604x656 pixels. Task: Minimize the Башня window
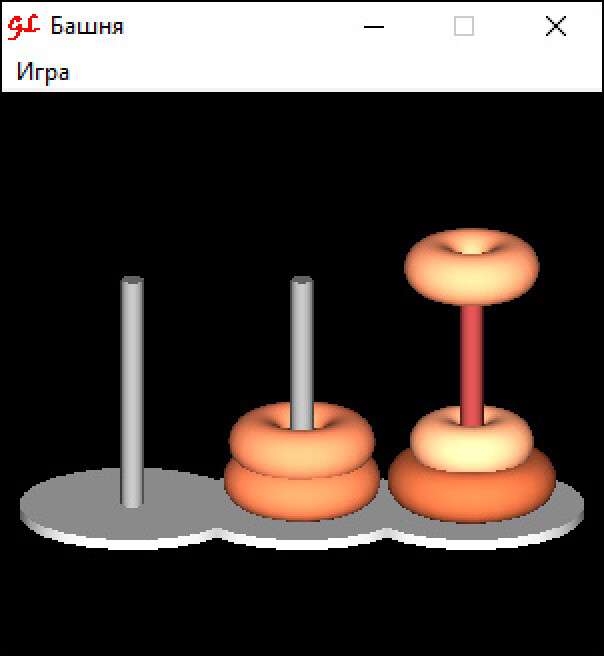pyautogui.click(x=374, y=27)
